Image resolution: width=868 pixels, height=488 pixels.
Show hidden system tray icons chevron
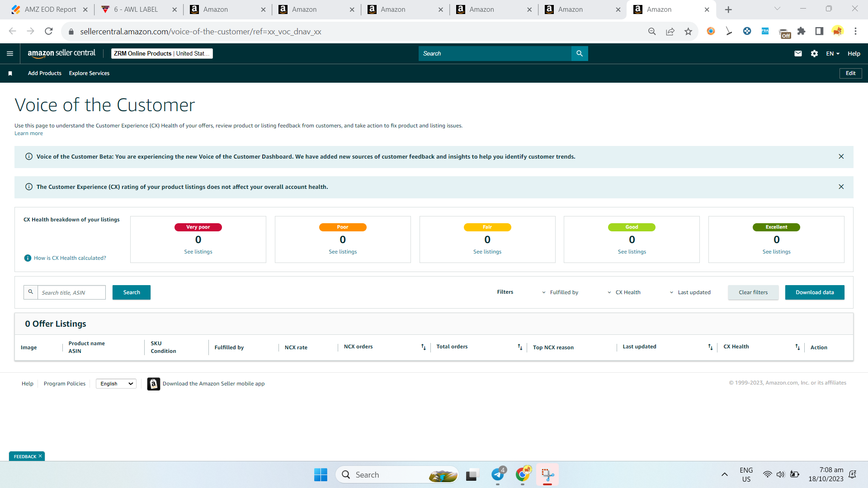tap(724, 474)
